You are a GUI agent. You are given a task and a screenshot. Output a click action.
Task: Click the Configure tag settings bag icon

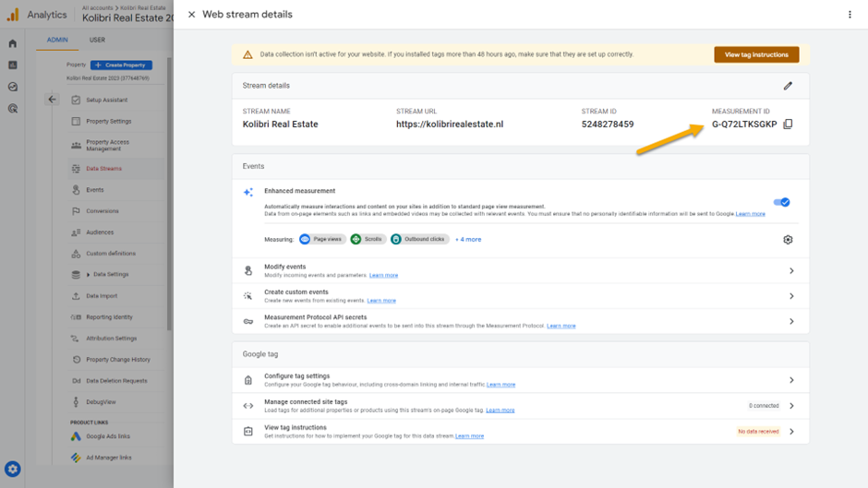pos(248,380)
